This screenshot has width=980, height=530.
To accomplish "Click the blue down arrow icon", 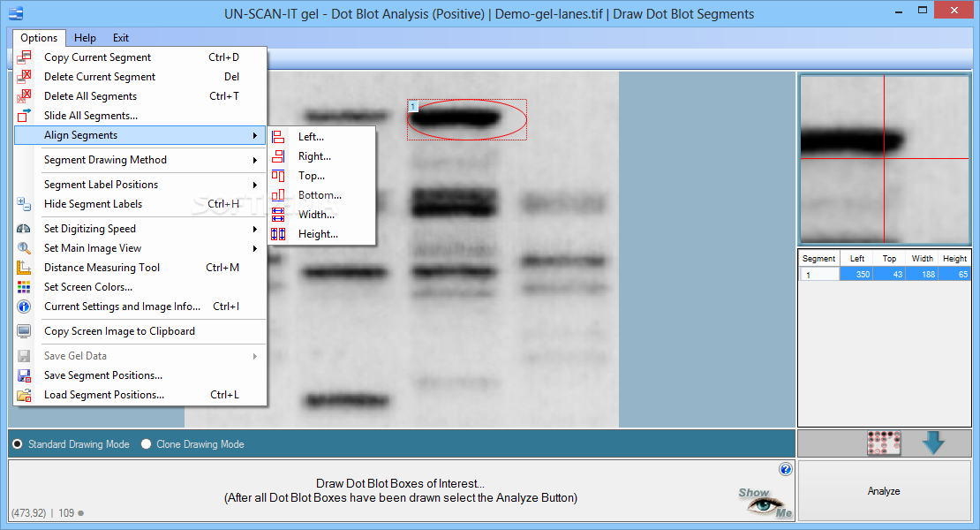I will 933,443.
